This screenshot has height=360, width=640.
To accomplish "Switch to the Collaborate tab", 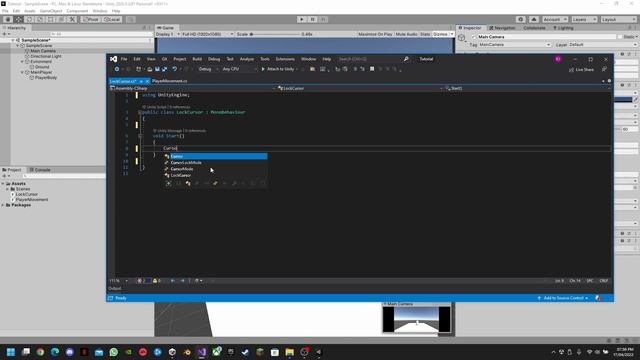I will tap(534, 28).
